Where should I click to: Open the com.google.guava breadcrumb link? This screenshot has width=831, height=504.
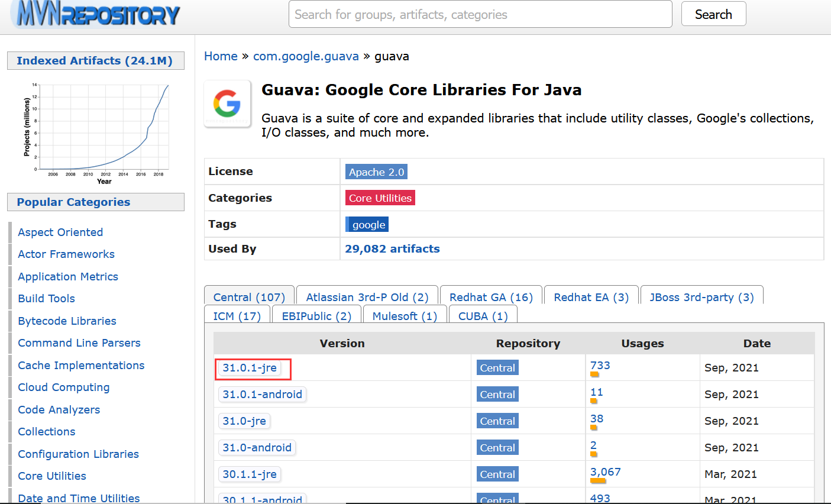(x=306, y=56)
